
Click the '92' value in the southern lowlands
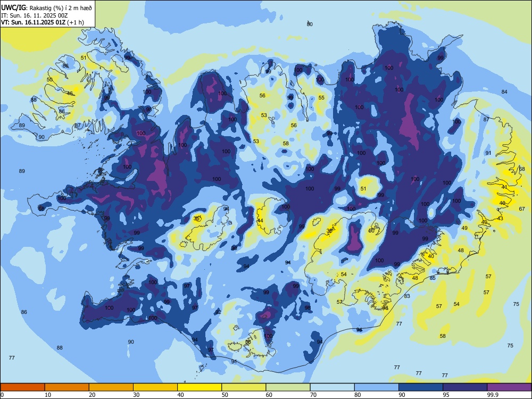pos(218,312)
